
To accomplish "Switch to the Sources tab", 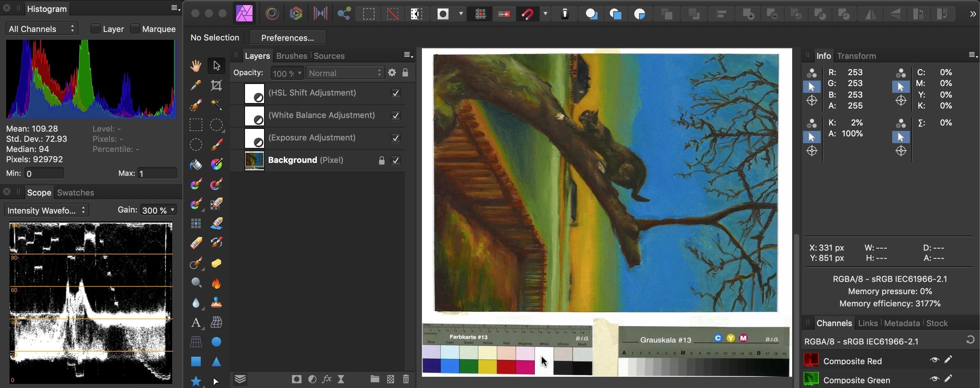I will pos(329,56).
